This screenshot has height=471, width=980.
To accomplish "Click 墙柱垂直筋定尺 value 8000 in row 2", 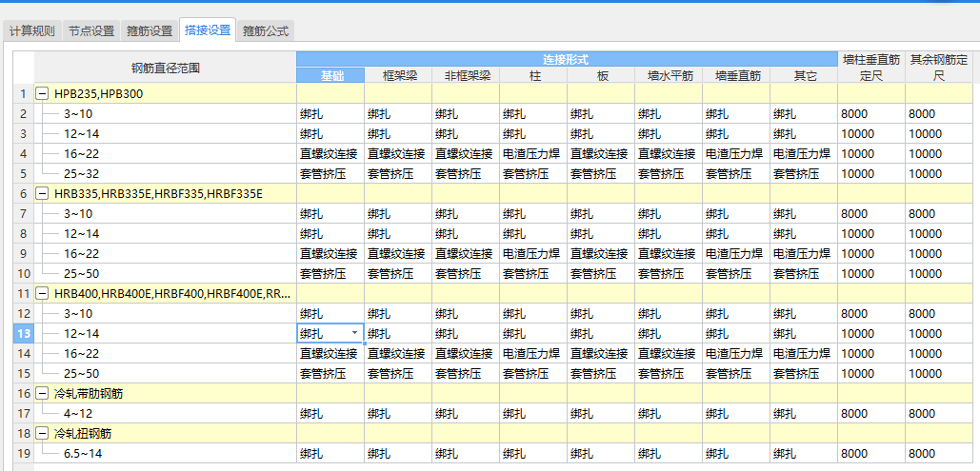I will click(871, 113).
